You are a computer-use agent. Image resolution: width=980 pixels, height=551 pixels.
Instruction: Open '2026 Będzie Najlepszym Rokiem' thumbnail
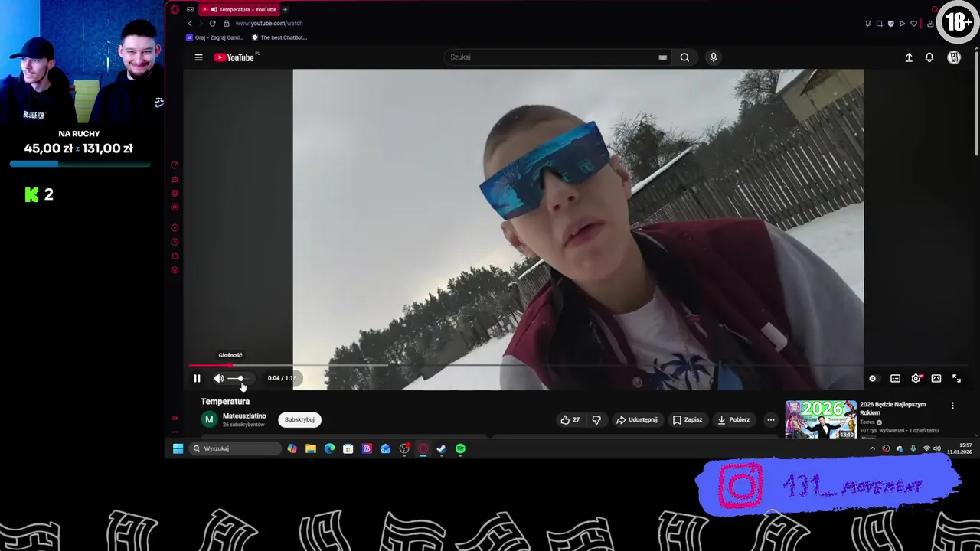(821, 419)
